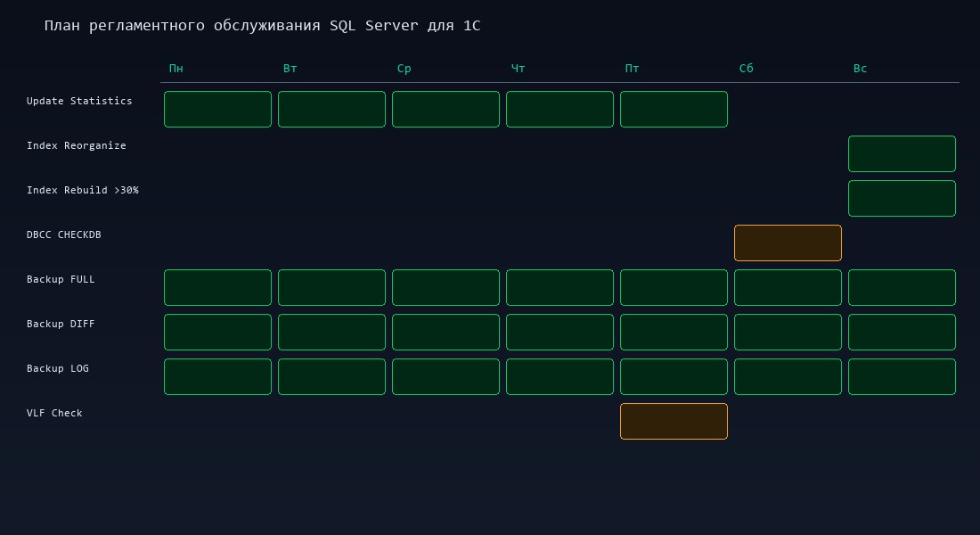Toggle the Update Statistics Monday block
Viewport: 980px width, 535px height.
point(217,109)
